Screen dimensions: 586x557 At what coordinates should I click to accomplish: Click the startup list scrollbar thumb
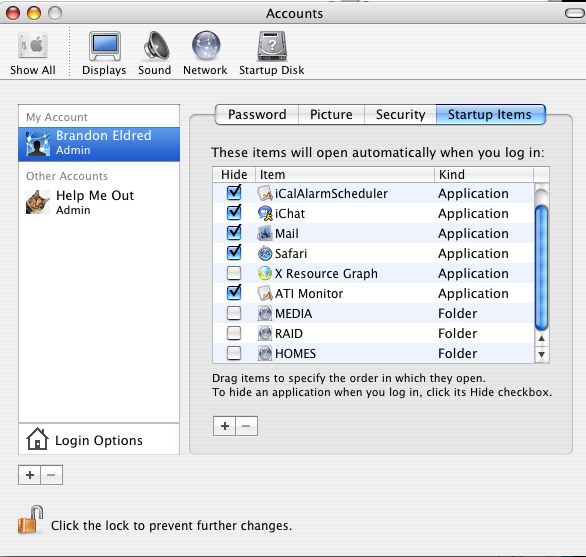(542, 267)
